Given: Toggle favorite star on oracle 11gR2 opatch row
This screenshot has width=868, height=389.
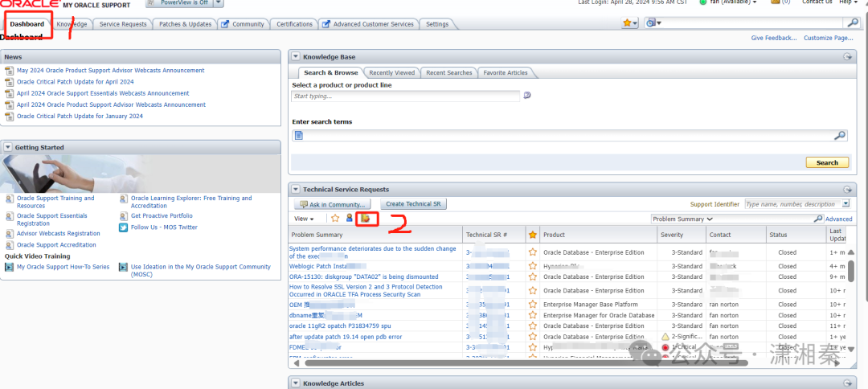Looking at the screenshot, I should 533,326.
